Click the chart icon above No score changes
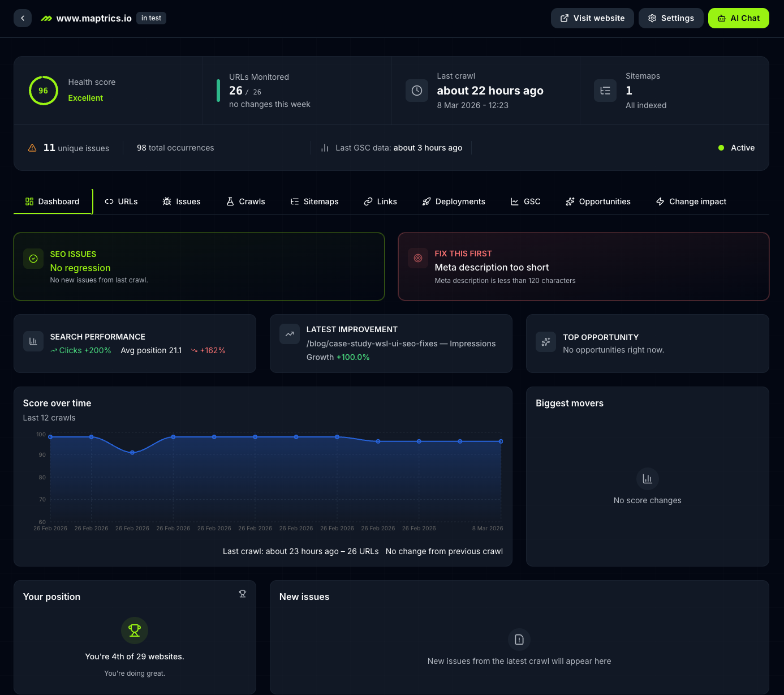 [x=648, y=479]
